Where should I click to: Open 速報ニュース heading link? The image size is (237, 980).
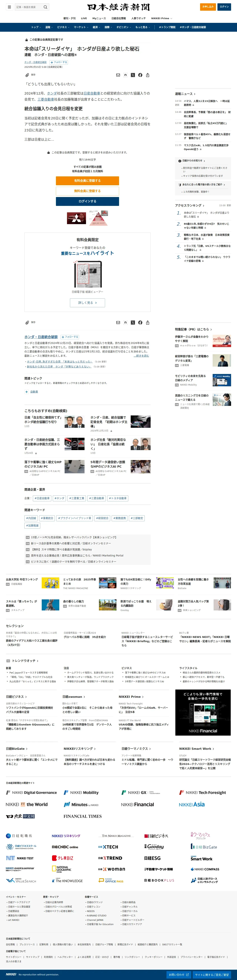pyautogui.click(x=185, y=94)
